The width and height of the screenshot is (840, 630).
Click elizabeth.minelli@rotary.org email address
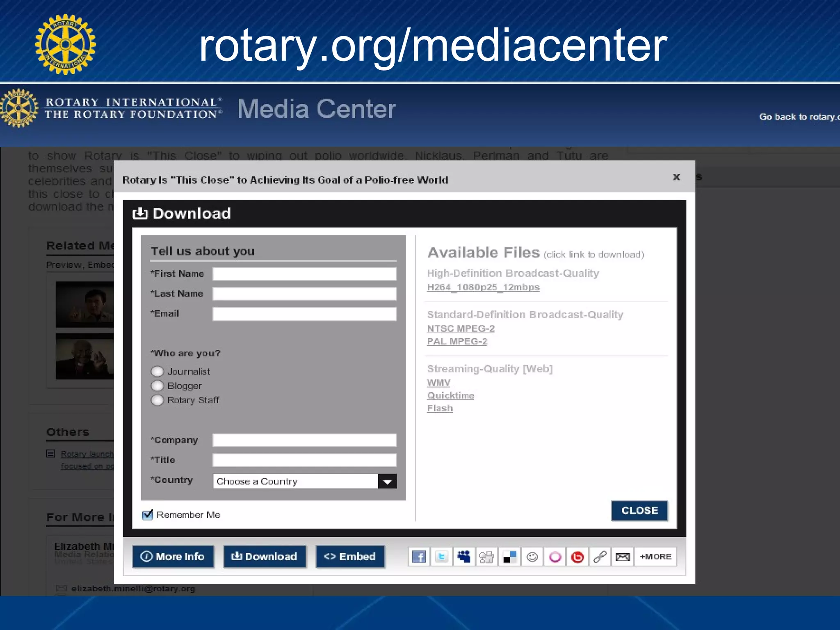133,589
